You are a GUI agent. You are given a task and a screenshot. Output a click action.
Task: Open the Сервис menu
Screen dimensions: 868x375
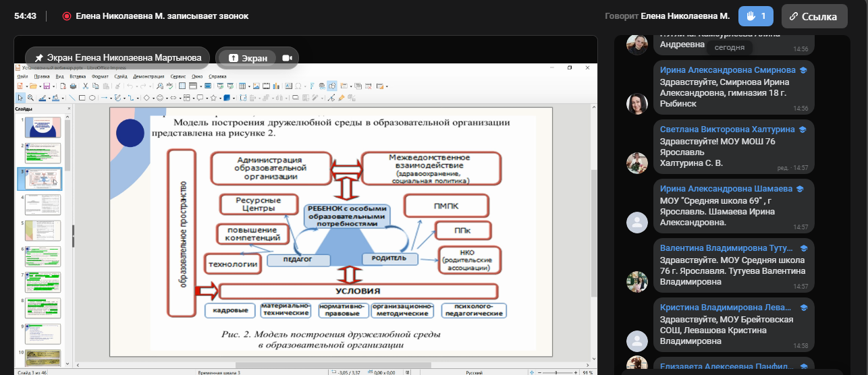click(178, 77)
